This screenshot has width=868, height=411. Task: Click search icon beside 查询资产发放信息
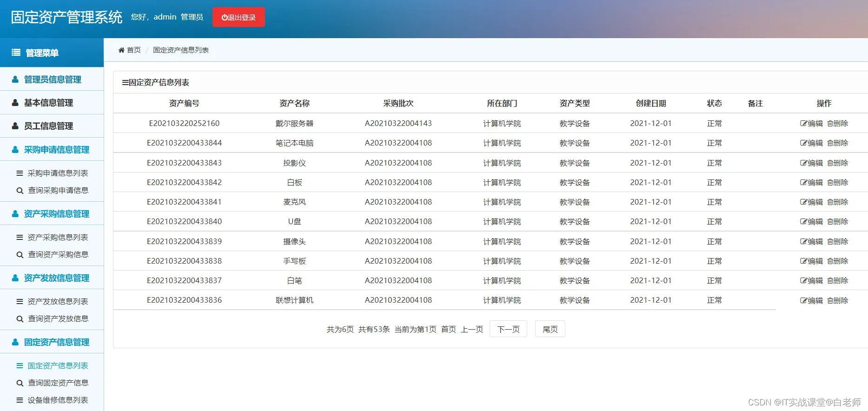click(20, 319)
